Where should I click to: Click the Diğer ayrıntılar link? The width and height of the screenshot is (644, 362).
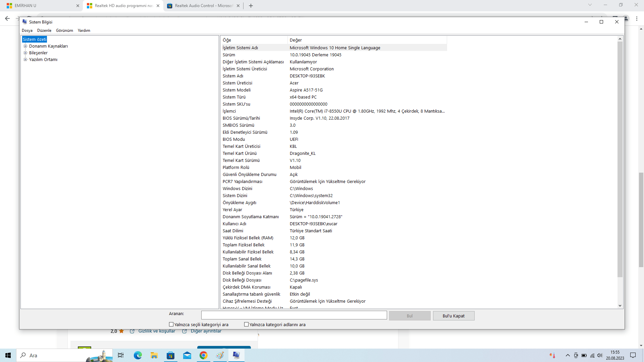click(x=206, y=331)
